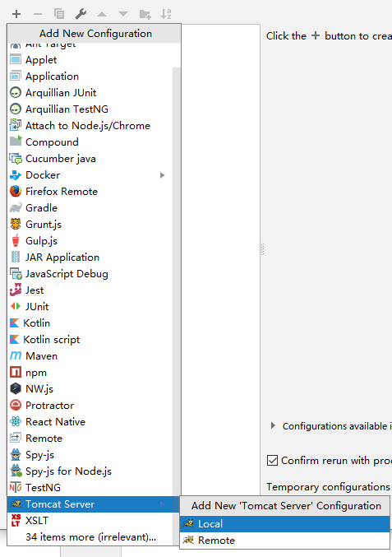Click the minus Remove Configuration icon
This screenshot has width=392, height=557.
click(38, 14)
